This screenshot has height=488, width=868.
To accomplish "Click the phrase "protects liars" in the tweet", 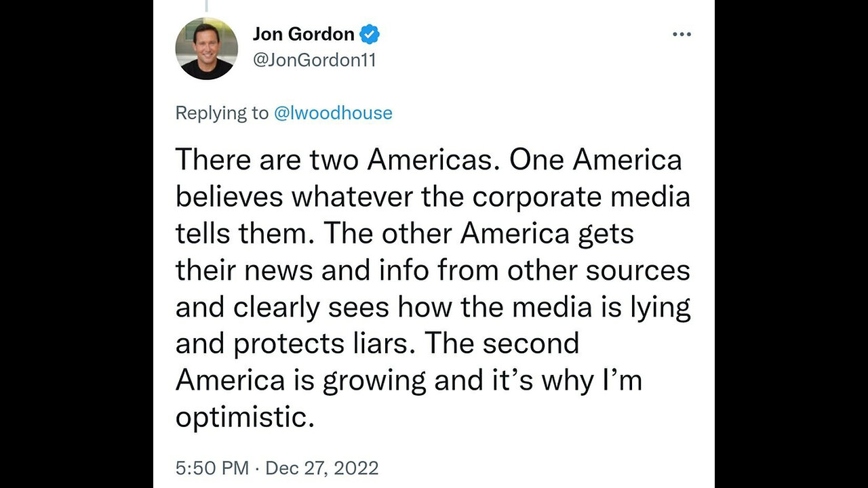I will pos(319,344).
